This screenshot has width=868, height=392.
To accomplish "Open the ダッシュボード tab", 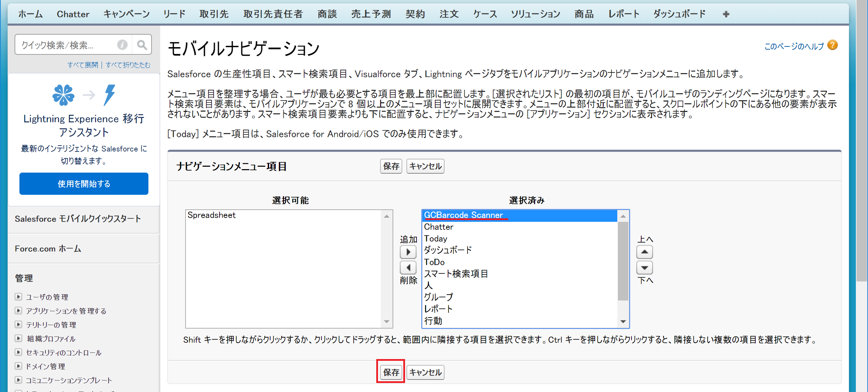I will pos(679,14).
